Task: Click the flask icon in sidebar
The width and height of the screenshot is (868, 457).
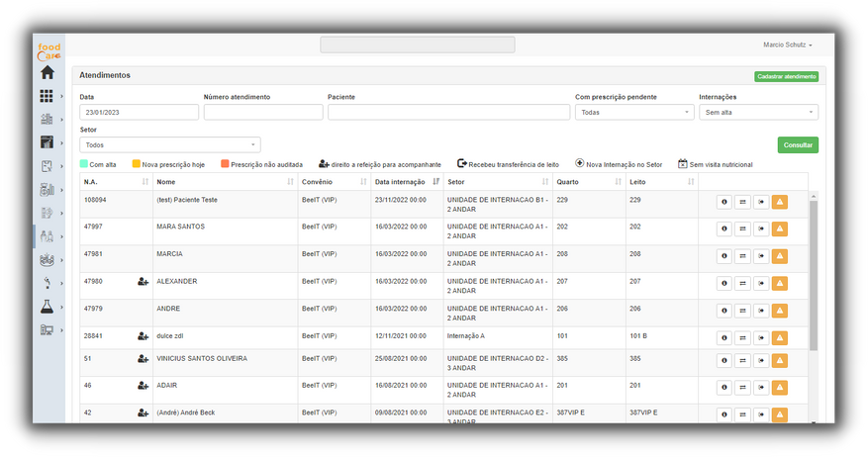Action: 47,308
